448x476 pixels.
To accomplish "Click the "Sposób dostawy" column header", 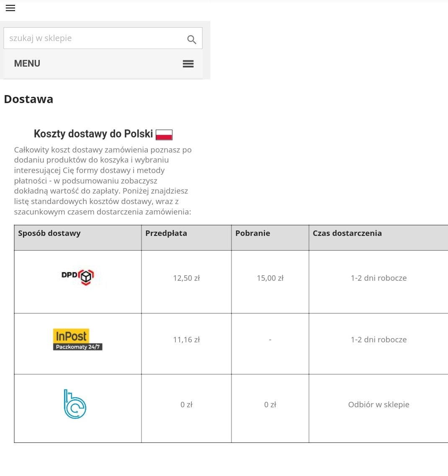I will (x=49, y=233).
